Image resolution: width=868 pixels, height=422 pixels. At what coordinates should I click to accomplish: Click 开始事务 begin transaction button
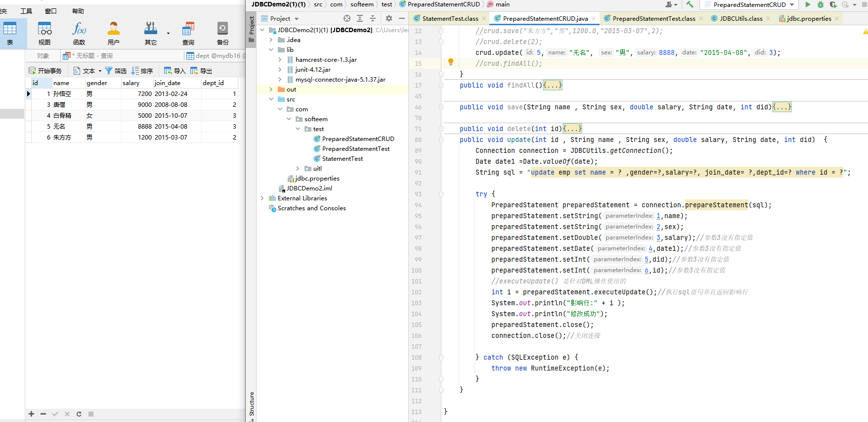[45, 71]
